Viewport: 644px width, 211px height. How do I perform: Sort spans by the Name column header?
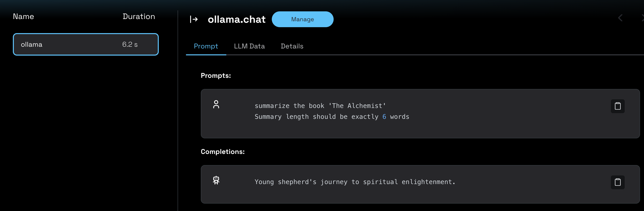pyautogui.click(x=23, y=17)
